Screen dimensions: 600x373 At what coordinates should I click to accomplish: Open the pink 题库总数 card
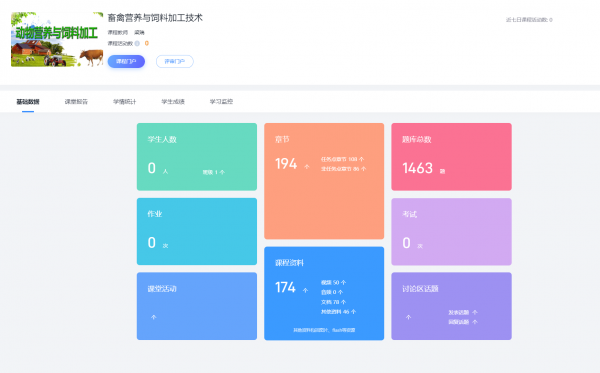tap(451, 156)
